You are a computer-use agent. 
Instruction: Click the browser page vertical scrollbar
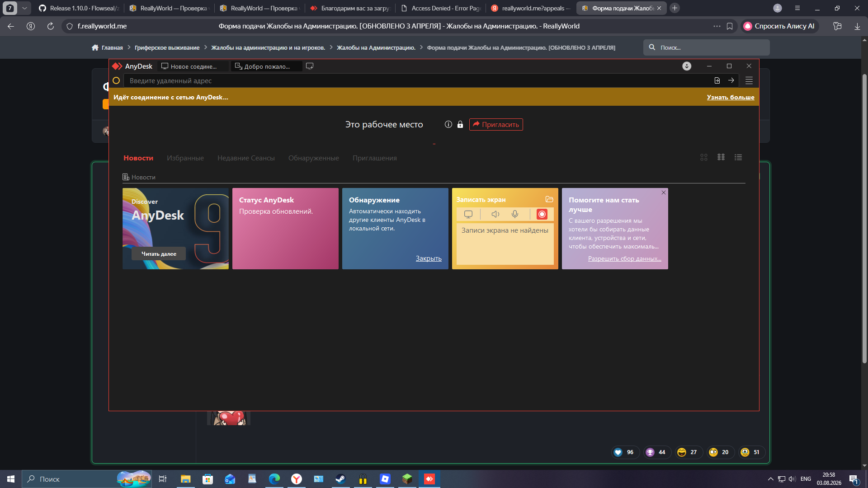click(864, 218)
